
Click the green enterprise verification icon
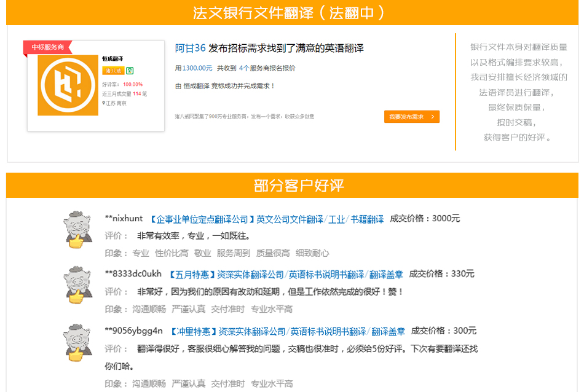pos(129,71)
